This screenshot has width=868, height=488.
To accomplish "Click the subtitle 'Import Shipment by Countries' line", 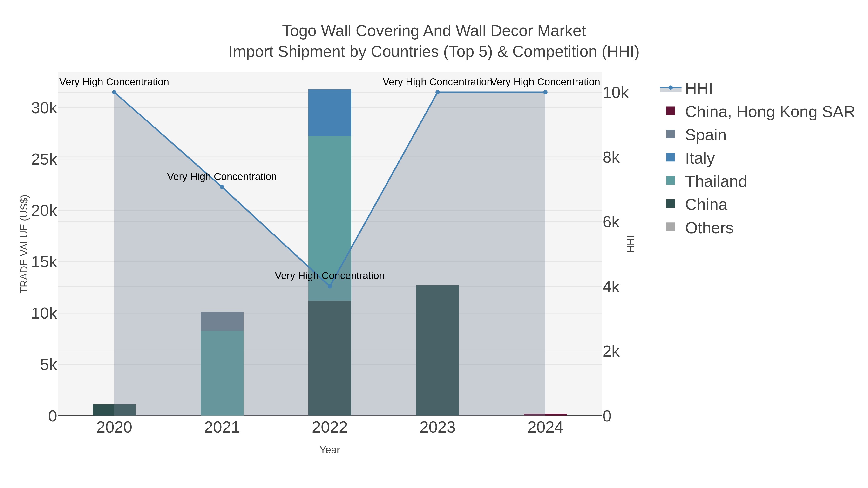I will [434, 52].
